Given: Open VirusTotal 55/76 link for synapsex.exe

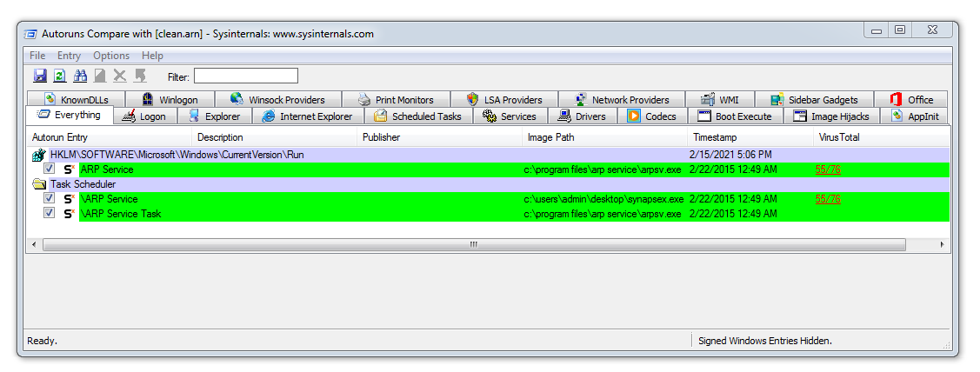Looking at the screenshot, I should point(828,199).
